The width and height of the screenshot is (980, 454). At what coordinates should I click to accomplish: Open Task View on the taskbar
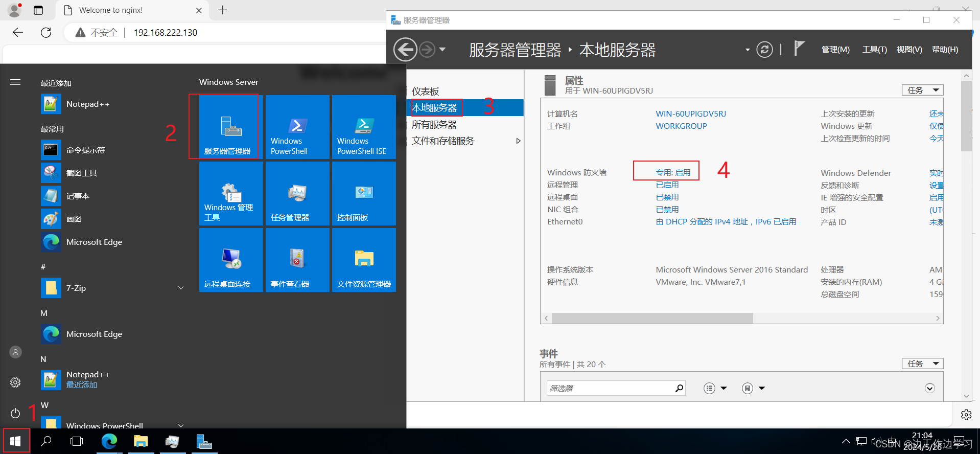click(x=77, y=441)
